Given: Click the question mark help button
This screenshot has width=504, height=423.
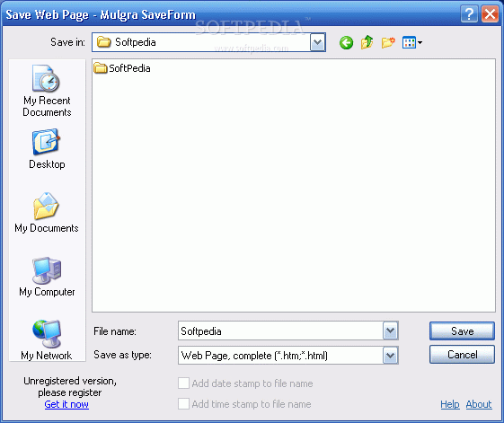Looking at the screenshot, I should tap(469, 14).
